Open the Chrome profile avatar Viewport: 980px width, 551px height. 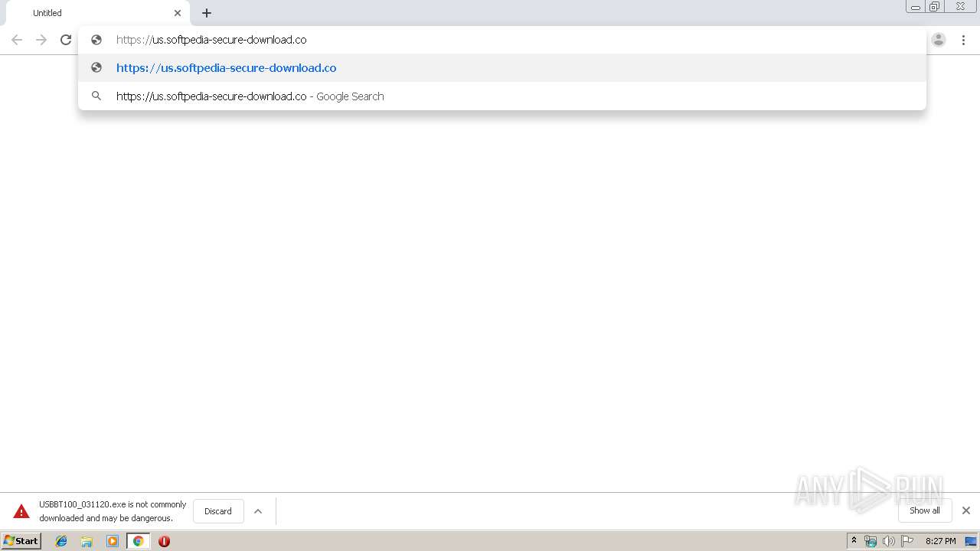pos(939,40)
